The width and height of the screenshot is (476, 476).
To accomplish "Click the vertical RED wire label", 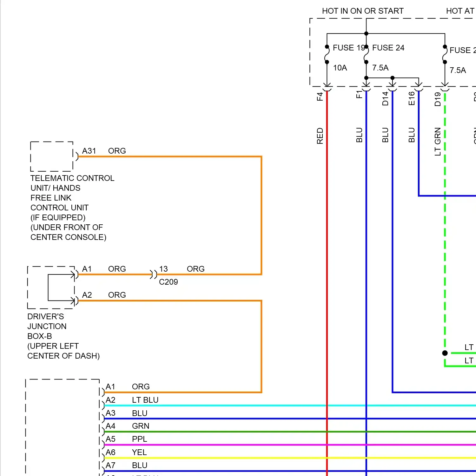I will point(320,136).
